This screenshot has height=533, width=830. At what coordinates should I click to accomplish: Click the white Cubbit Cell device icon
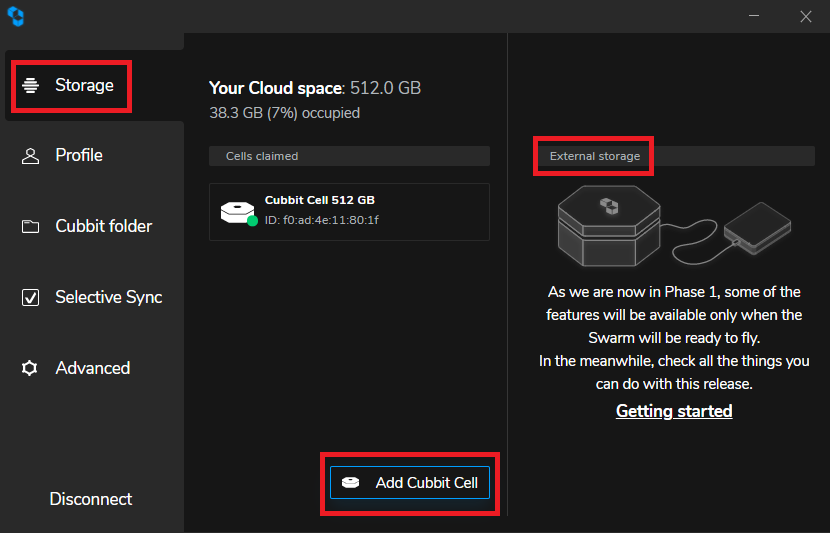pos(237,212)
